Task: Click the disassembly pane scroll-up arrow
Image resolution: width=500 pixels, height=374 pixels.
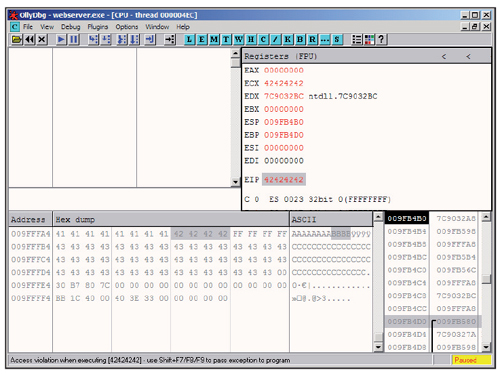Action: 235,53
